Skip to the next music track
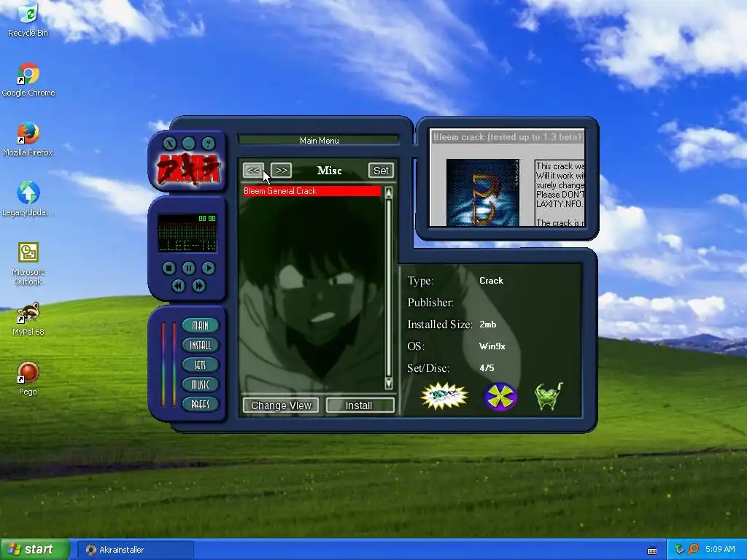Screen dimensions: 747x560 [198, 285]
